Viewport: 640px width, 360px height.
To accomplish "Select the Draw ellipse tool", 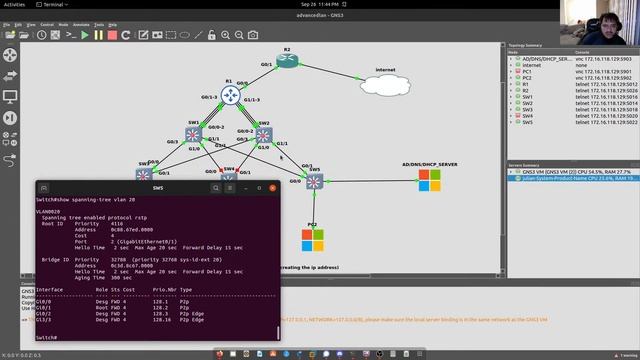I will pos(184,35).
